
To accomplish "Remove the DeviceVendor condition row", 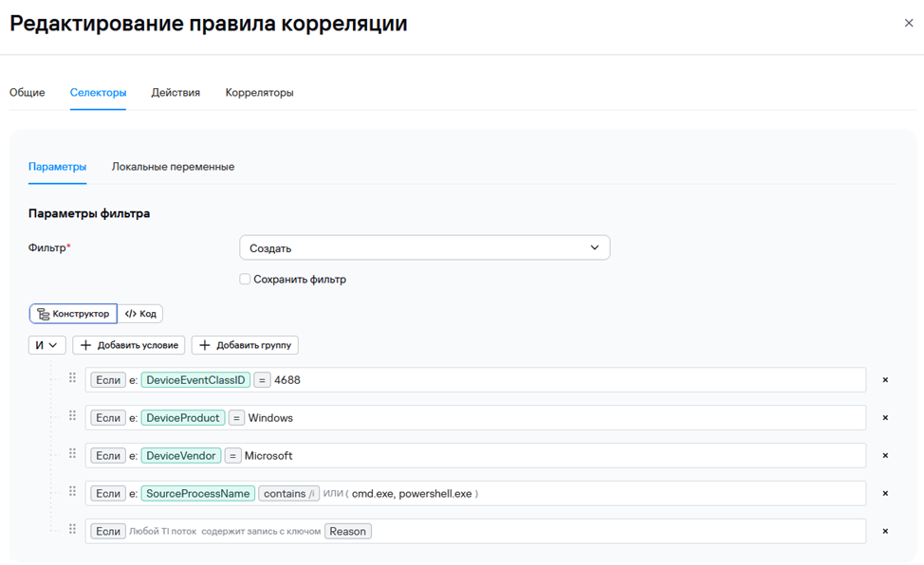I will pos(885,456).
